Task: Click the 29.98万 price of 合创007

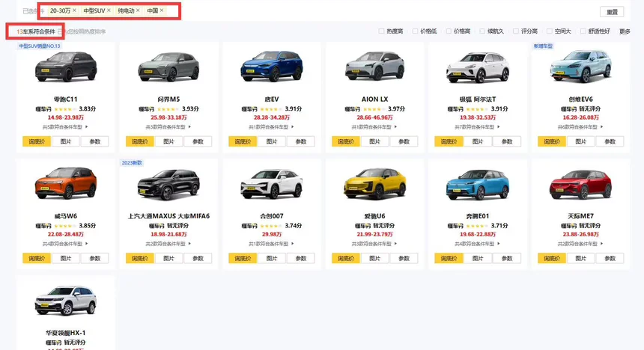Action: pyautogui.click(x=272, y=234)
